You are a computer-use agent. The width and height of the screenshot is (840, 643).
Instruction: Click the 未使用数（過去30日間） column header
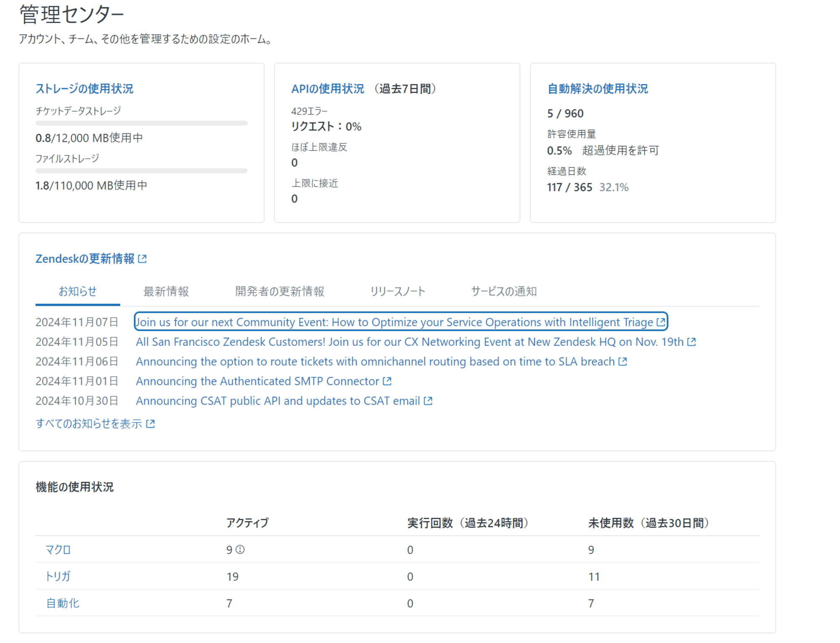tap(648, 523)
